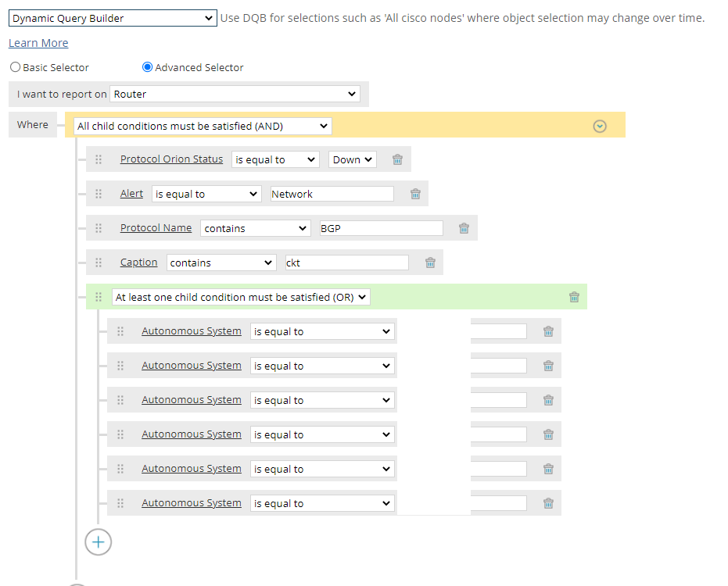Remove the Protocol Name condition via trash icon
This screenshot has height=586, width=728.
point(464,228)
